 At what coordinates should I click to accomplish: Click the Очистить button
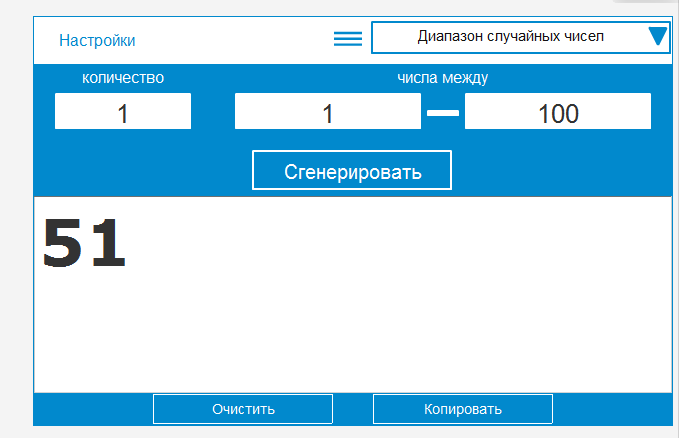click(243, 409)
